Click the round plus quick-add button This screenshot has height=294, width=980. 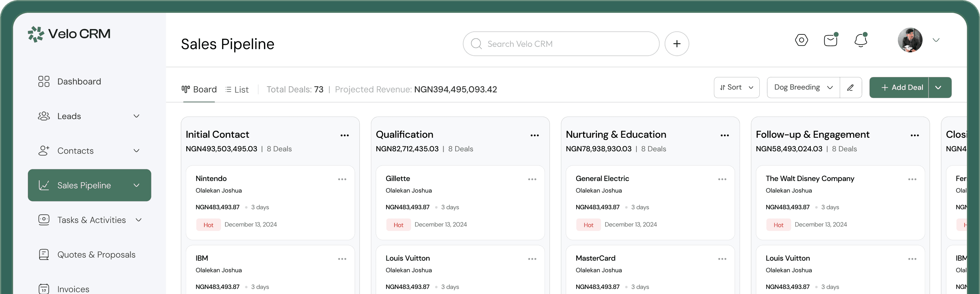tap(677, 44)
